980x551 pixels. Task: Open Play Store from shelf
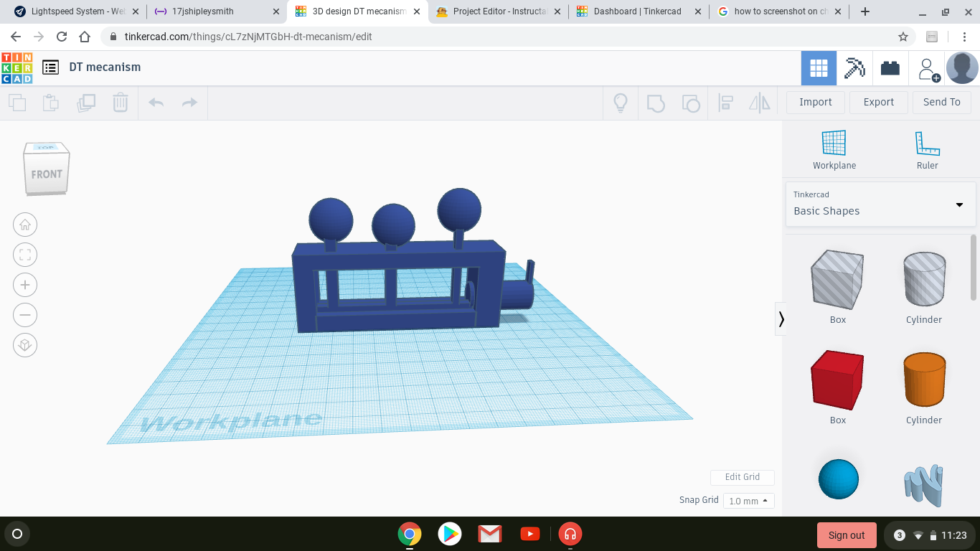450,534
